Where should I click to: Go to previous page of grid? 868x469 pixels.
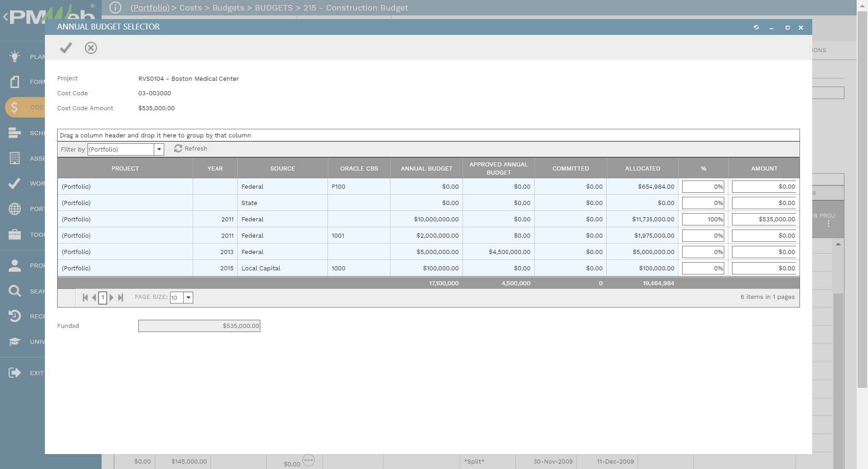94,298
